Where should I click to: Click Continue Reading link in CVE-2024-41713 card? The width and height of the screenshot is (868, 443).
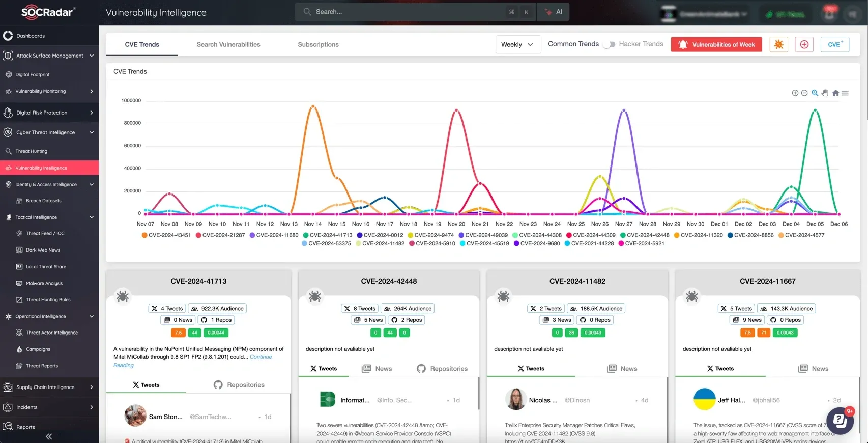pyautogui.click(x=261, y=357)
